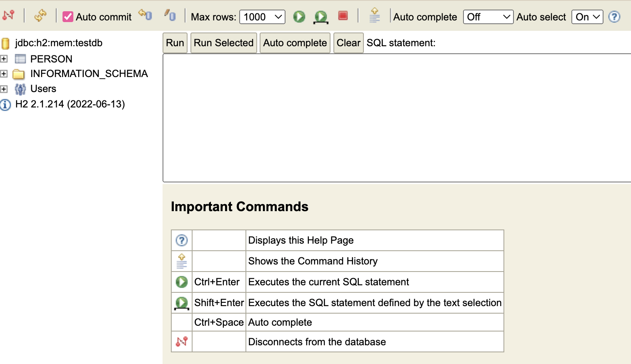Click the H2 2.1.214 version text
Screen dimensions: 631x364
click(x=70, y=104)
